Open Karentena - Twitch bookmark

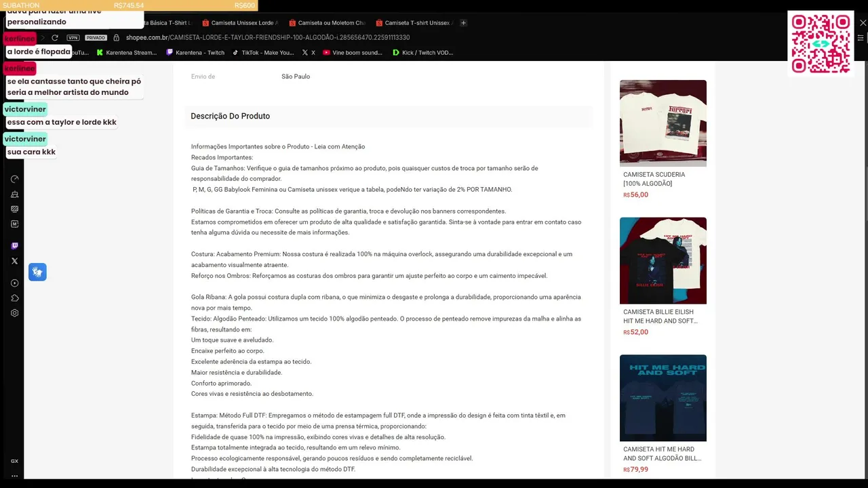pyautogui.click(x=195, y=53)
